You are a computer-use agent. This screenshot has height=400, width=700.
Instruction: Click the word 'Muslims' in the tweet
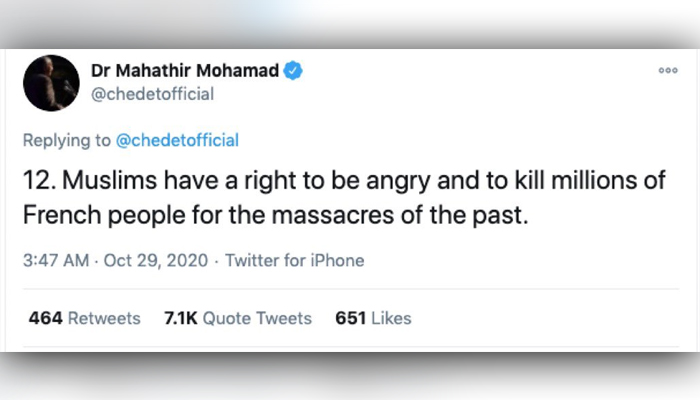click(x=98, y=185)
